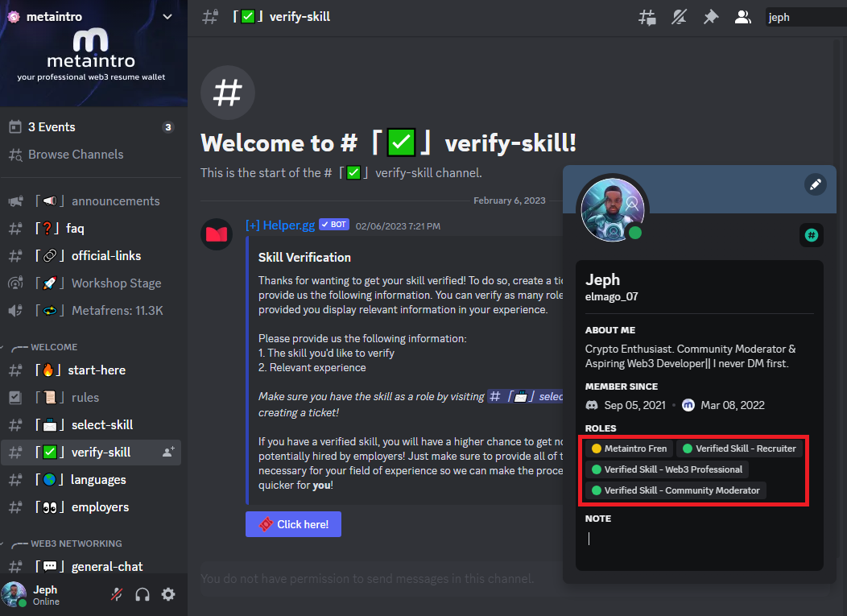Click the calendar icon beside 3 Events
Screen dimensions: 847x616
[15, 127]
